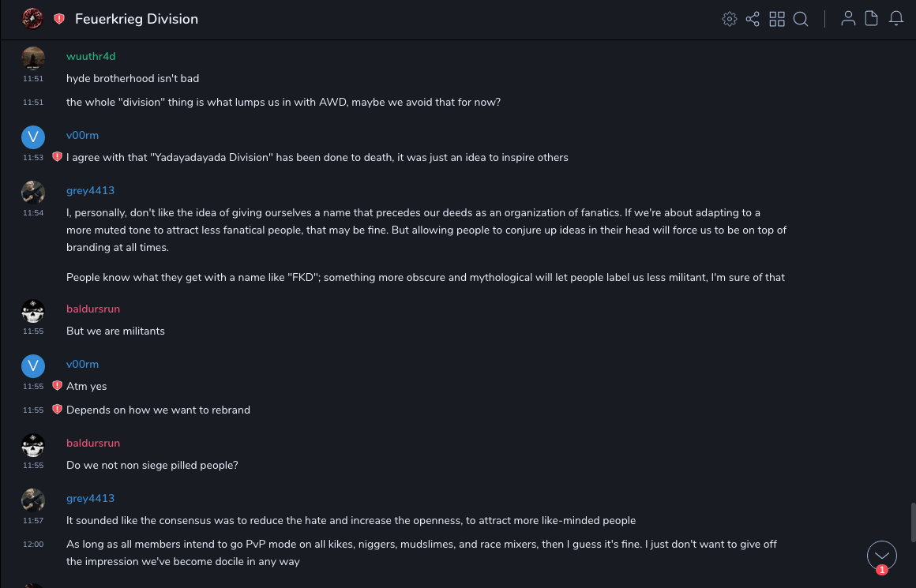Open notifications with the bell icon
This screenshot has height=588, width=916.
(896, 19)
